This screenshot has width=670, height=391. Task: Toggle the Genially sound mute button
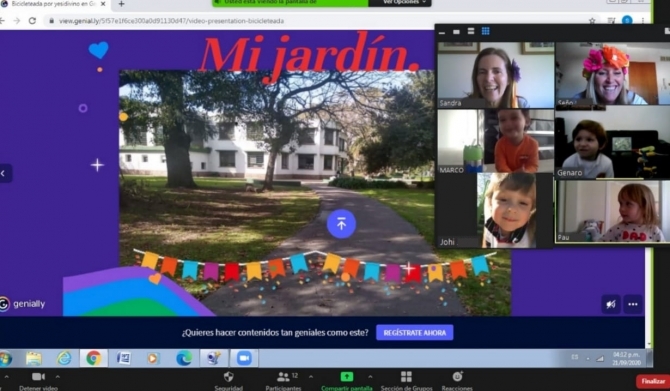click(x=611, y=304)
